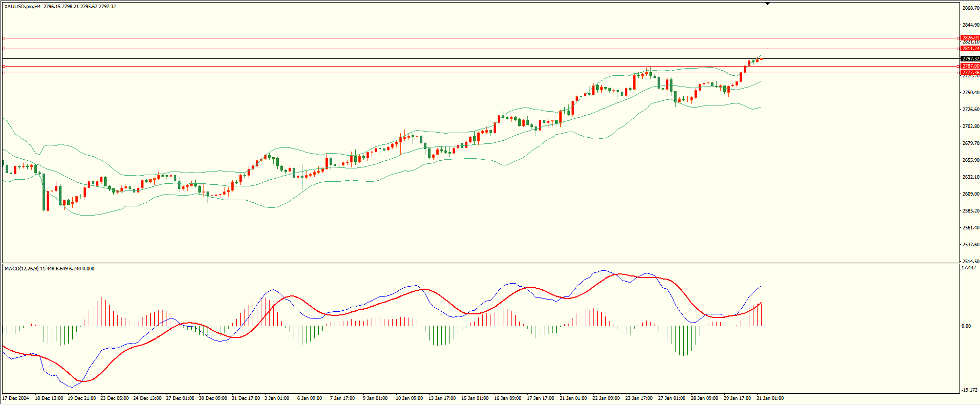980x405 pixels.
Task: Click the red 2826.01 price tag
Action: [970, 38]
